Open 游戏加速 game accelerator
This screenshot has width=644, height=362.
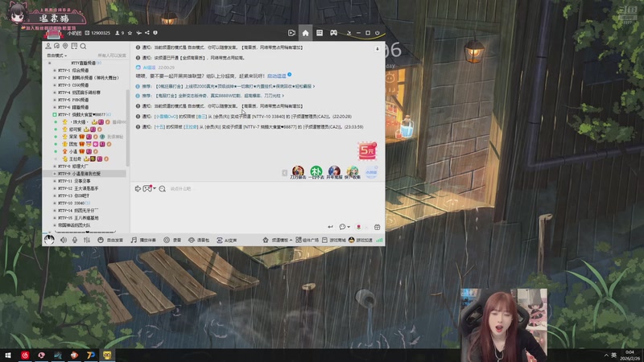coord(360,240)
